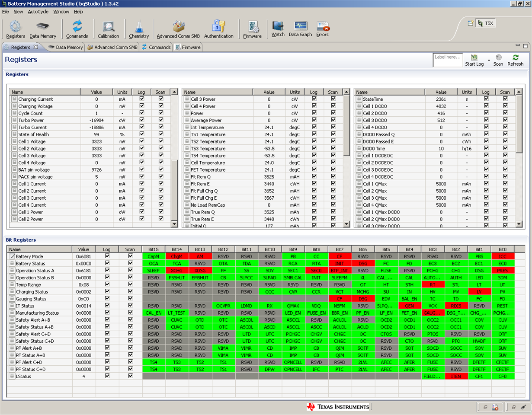Open the AutoCycle menu

[38, 12]
